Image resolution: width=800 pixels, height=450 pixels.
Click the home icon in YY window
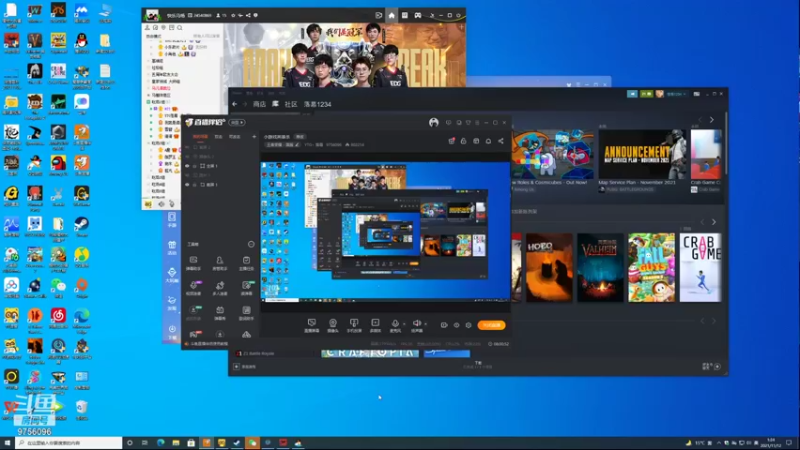pos(391,15)
